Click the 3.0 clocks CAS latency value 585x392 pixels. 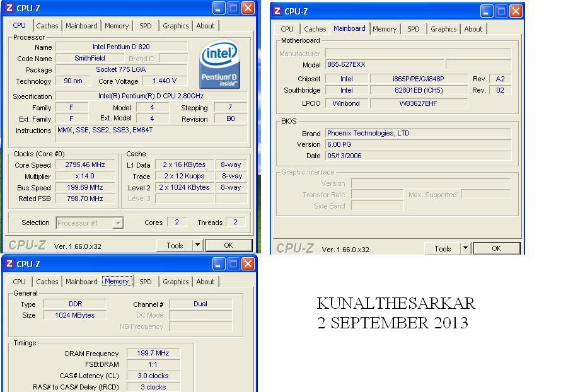153,376
